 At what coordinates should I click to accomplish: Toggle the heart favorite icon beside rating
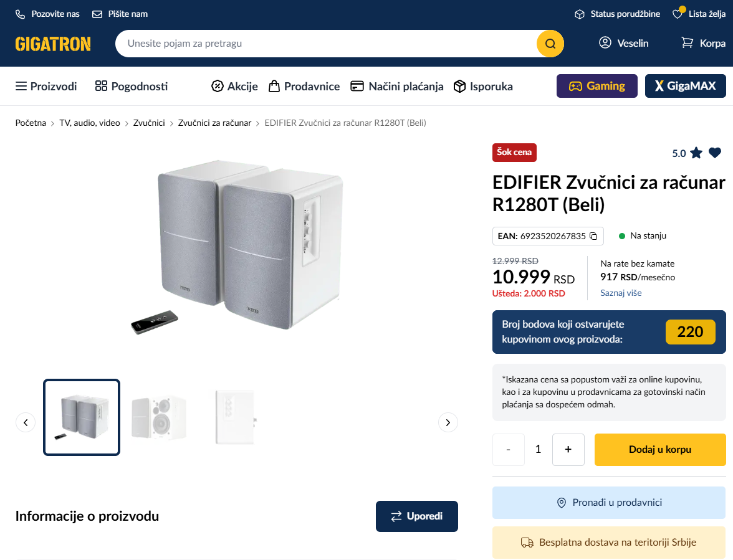[715, 153]
